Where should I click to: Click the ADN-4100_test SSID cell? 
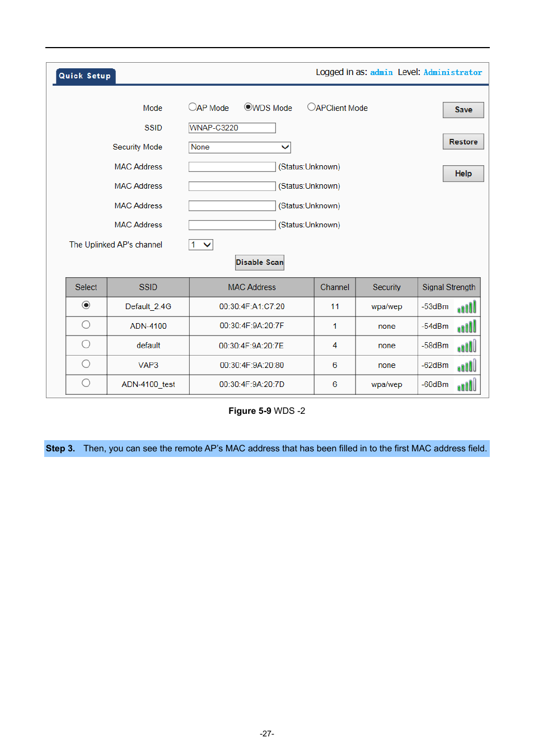tap(148, 384)
